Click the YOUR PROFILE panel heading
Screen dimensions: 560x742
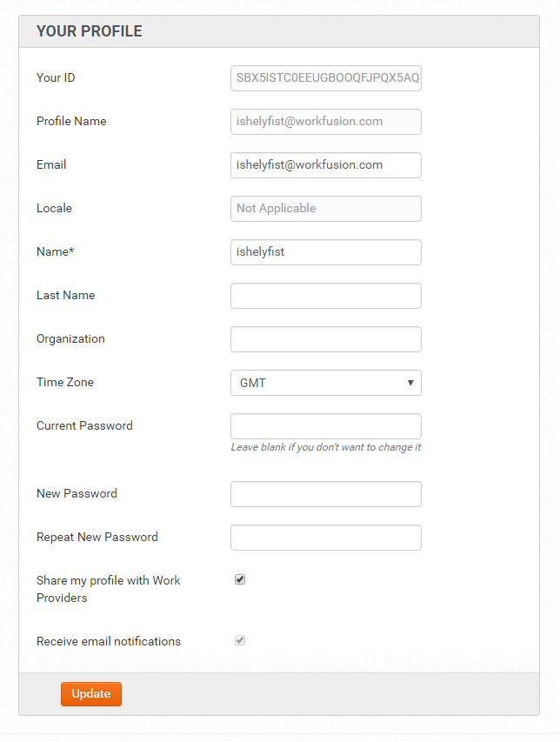(x=90, y=31)
